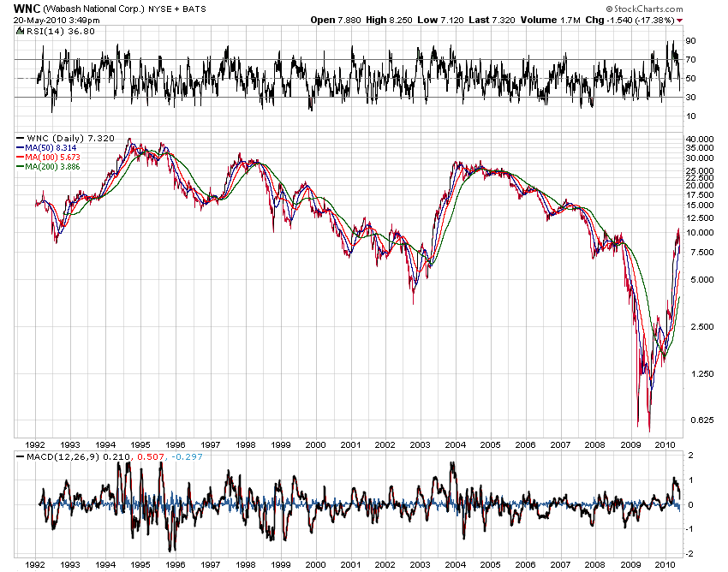Click the 10 level on the RSI axis

pos(691,116)
